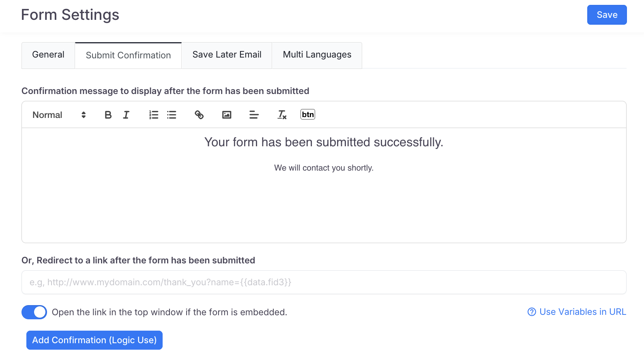Toggle italic formatting in the editor

pyautogui.click(x=126, y=115)
